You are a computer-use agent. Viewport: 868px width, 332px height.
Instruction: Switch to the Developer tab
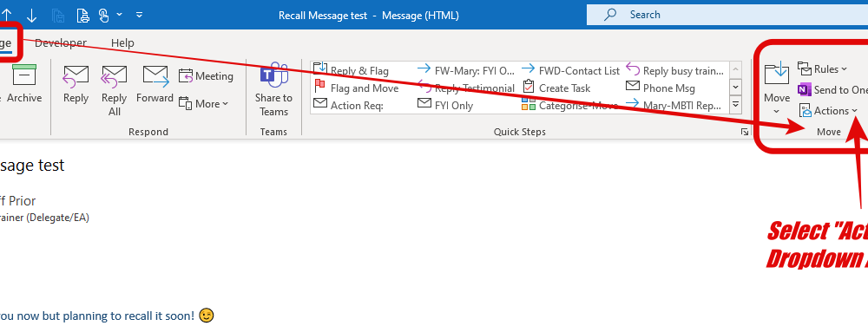(x=61, y=42)
